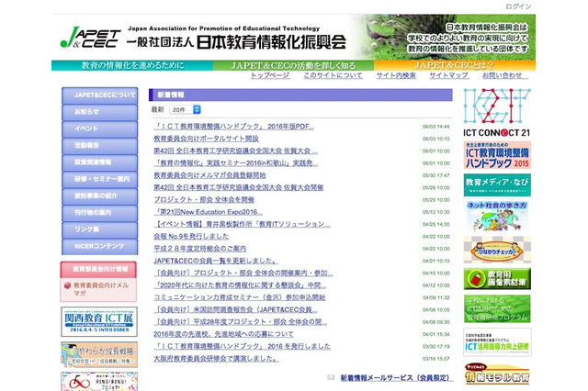Select the JAPET&CECとは? tab
588x391 pixels.
click(x=455, y=65)
